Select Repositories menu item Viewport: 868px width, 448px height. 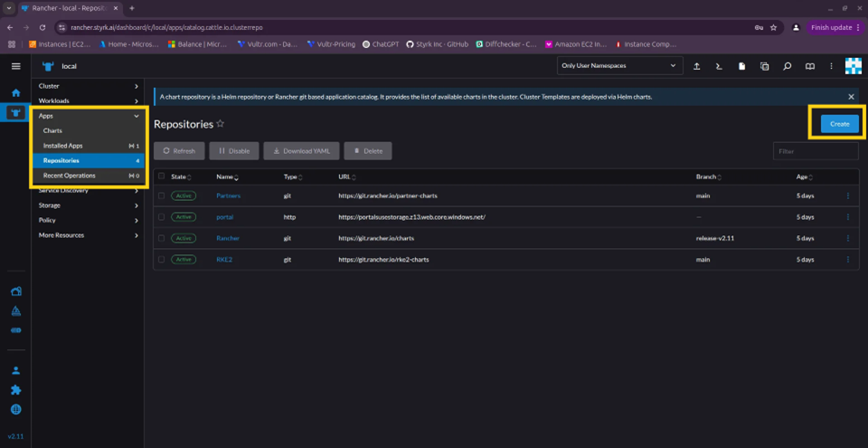coord(89,161)
